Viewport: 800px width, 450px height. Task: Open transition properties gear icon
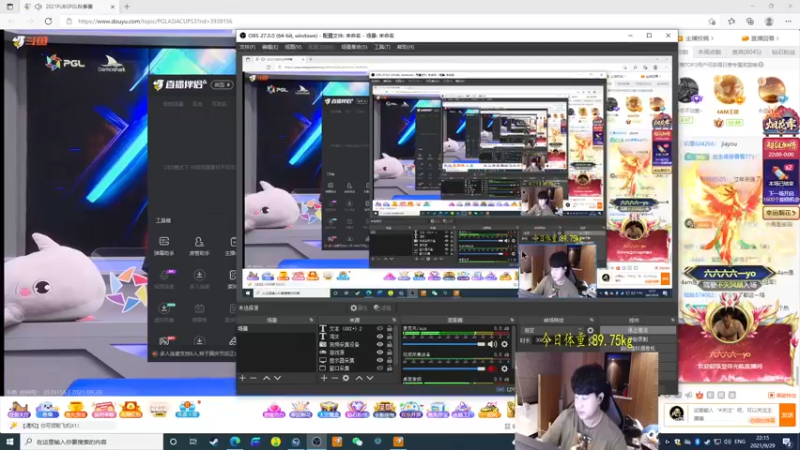tap(590, 330)
